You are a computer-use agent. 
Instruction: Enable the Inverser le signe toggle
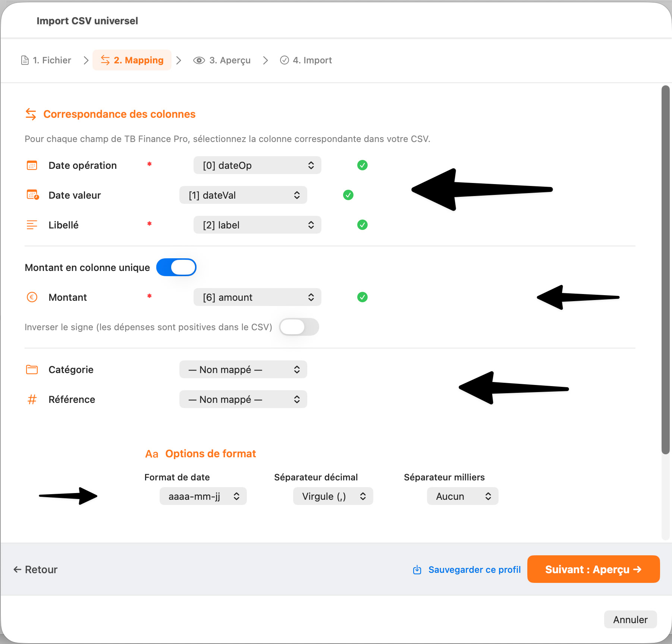299,327
